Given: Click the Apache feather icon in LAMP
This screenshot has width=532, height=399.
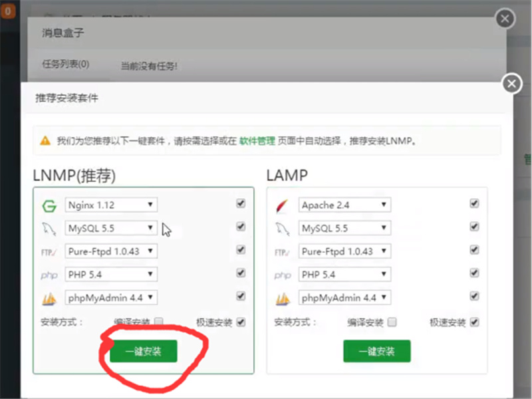Looking at the screenshot, I should pos(282,206).
